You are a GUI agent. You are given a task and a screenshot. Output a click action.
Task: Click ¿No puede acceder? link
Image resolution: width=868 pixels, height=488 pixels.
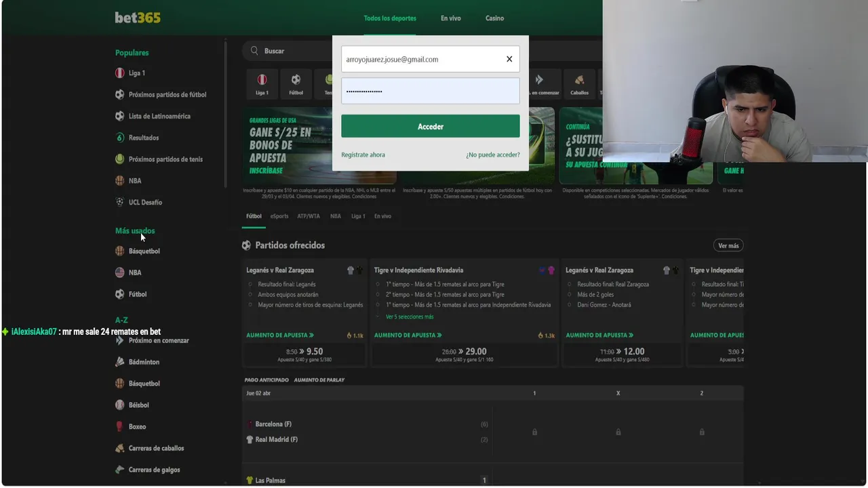493,155
